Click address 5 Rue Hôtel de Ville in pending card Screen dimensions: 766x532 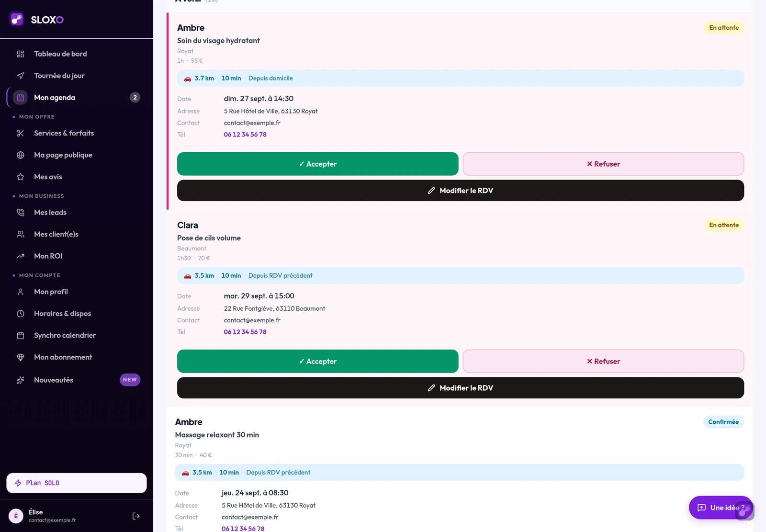(x=270, y=111)
